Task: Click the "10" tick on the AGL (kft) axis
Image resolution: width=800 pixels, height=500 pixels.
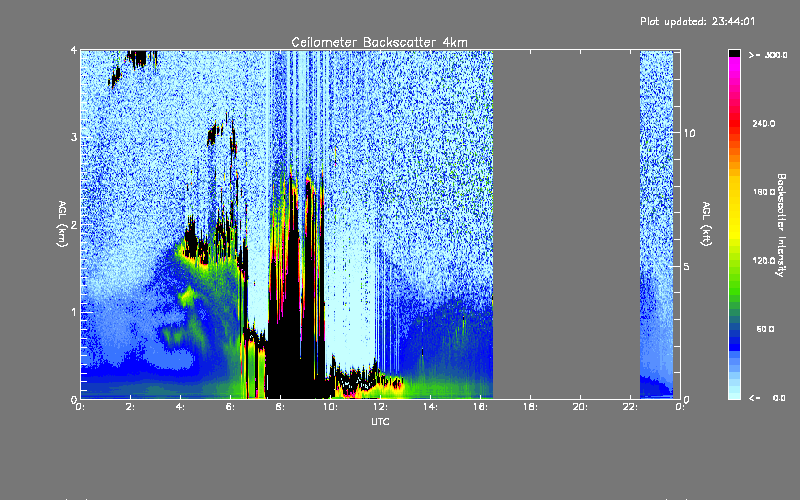Action: click(689, 133)
